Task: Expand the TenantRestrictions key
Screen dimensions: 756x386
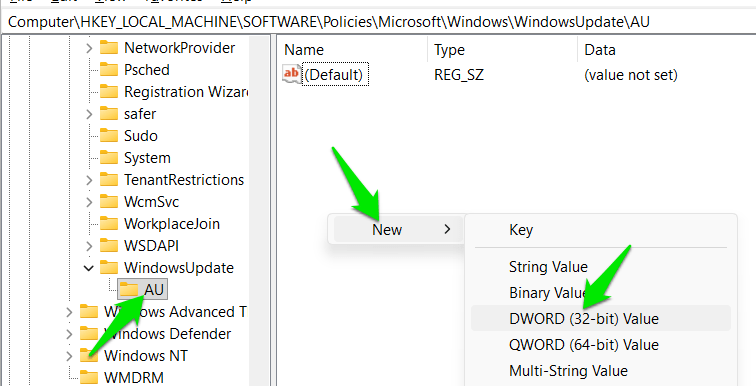Action: 89,180
